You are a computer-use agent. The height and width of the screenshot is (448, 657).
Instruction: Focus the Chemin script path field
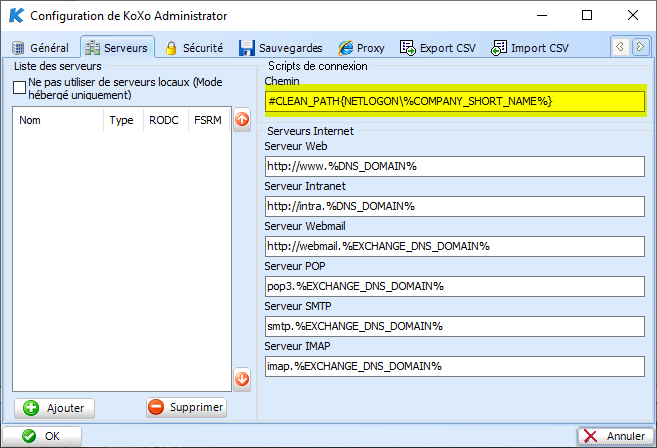[x=455, y=101]
